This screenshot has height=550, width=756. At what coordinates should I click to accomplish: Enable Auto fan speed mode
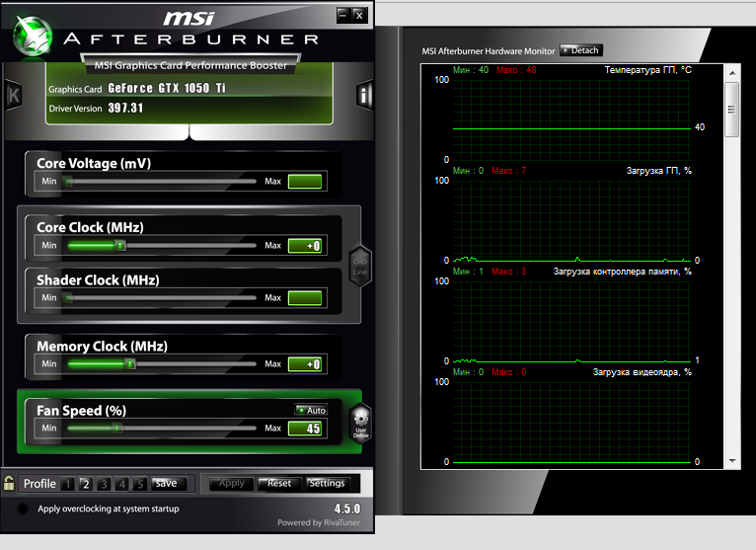[x=312, y=410]
